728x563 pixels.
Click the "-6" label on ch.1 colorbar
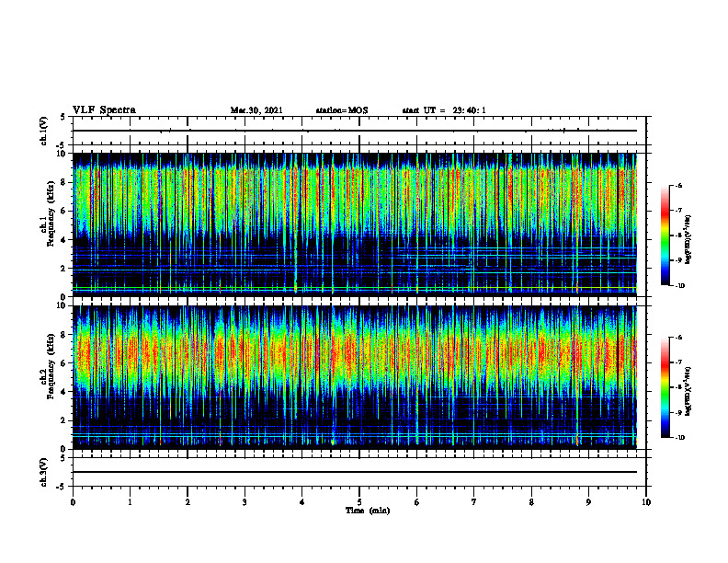point(678,185)
